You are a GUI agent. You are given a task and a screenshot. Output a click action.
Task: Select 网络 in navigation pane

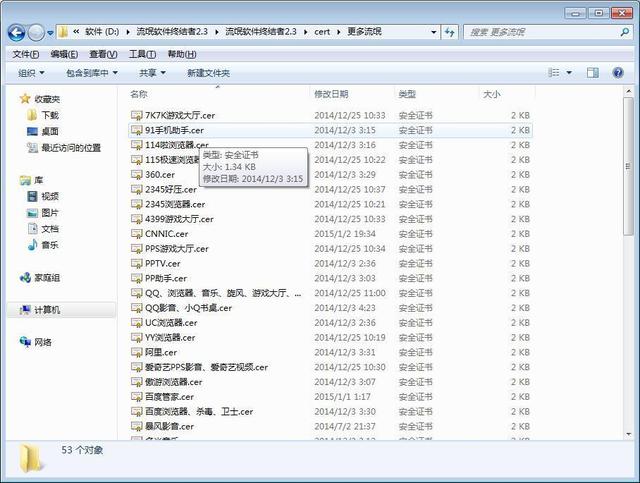click(36, 342)
